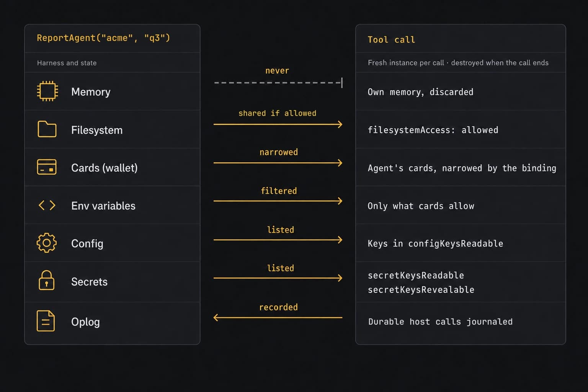
Task: Click the "listed" label in the Secrets row
Action: [281, 268]
